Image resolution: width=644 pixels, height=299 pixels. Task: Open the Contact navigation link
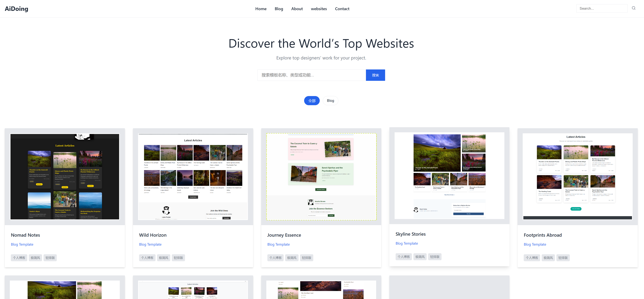(342, 9)
